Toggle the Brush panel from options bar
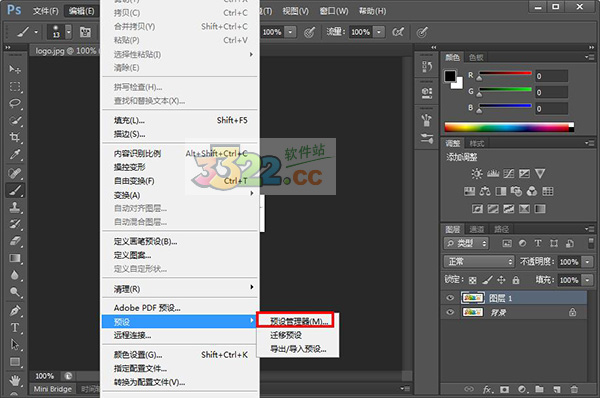 click(85, 32)
